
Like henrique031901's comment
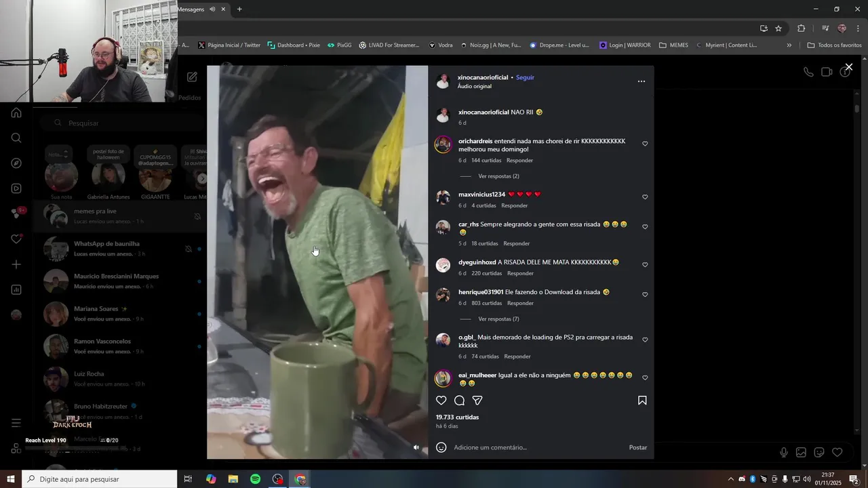(x=645, y=295)
